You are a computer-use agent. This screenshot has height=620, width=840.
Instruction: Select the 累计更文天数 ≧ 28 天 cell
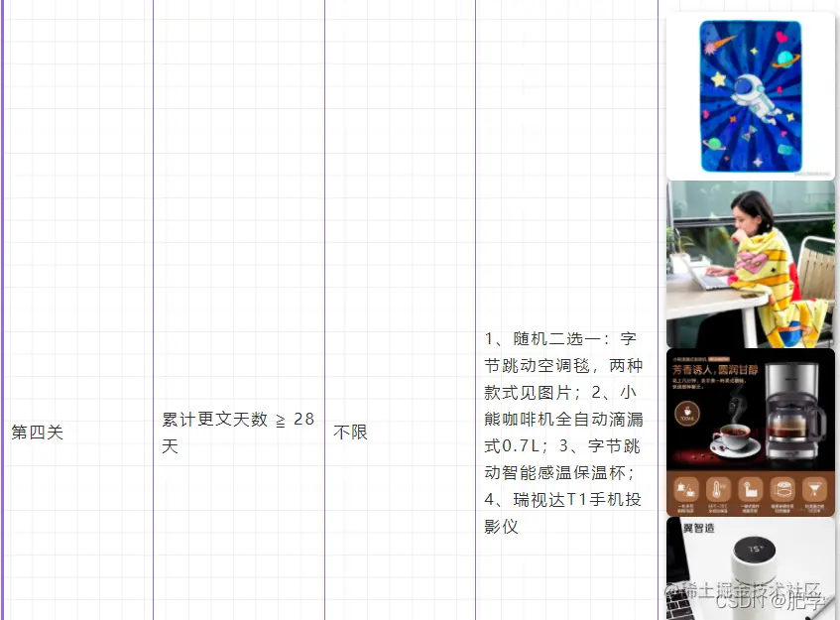pyautogui.click(x=238, y=432)
